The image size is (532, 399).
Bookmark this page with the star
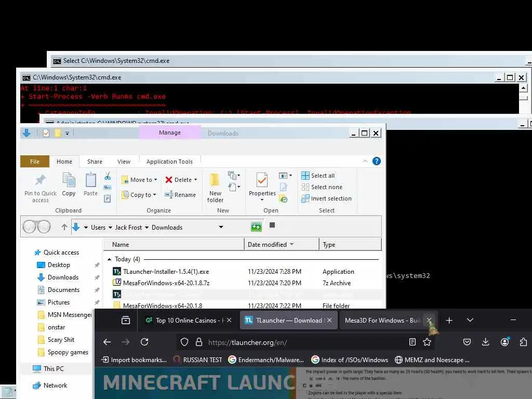pyautogui.click(x=427, y=342)
